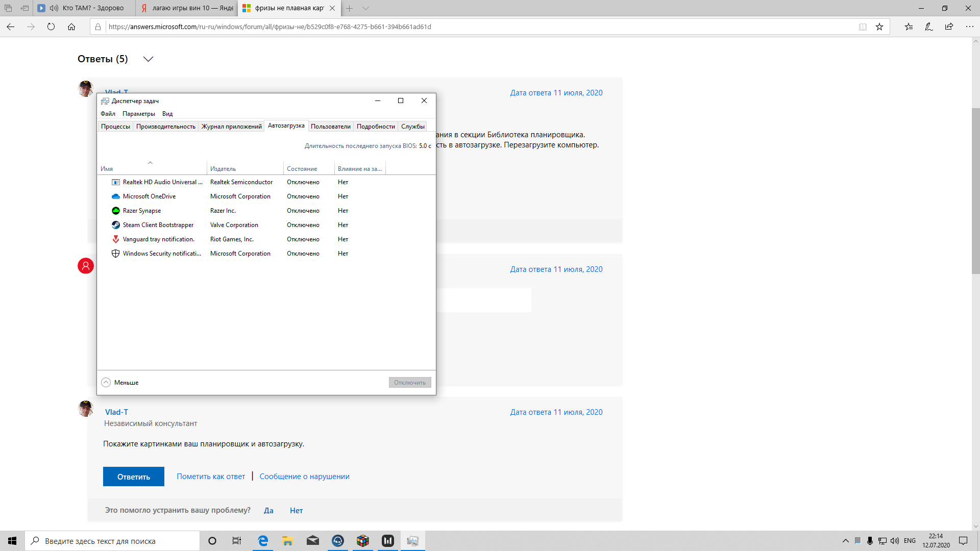This screenshot has height=551, width=980.
Task: Launch Edge from the taskbar
Action: (263, 541)
